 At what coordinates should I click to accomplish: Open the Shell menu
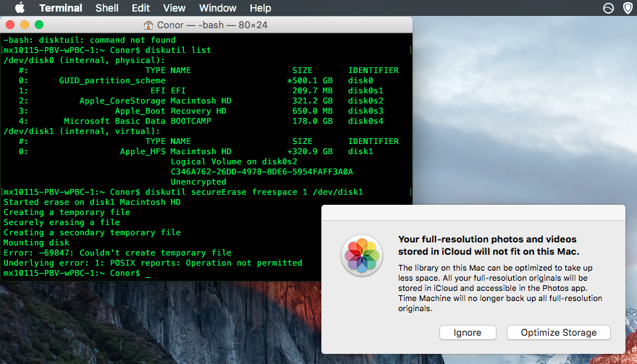(107, 8)
